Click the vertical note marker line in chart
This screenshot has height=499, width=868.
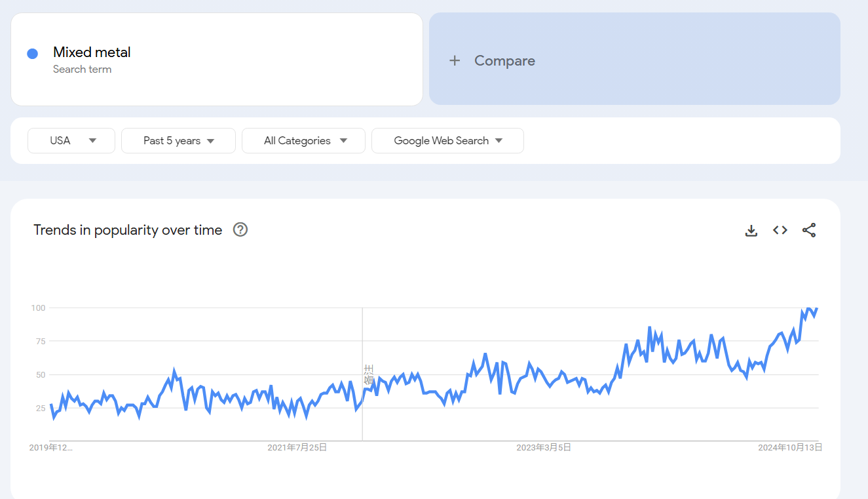coord(362,374)
